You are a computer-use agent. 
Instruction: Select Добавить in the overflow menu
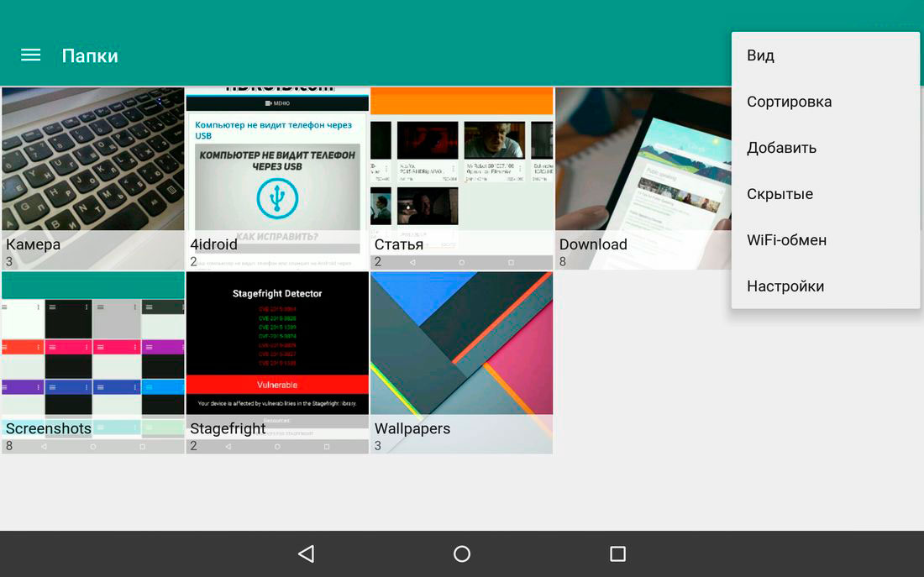coord(825,147)
